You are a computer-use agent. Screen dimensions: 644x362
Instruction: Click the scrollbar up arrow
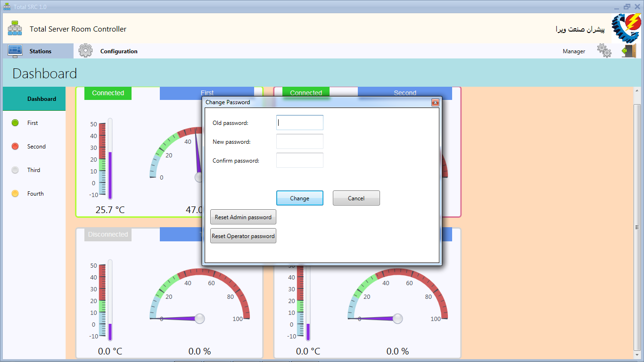pyautogui.click(x=637, y=91)
